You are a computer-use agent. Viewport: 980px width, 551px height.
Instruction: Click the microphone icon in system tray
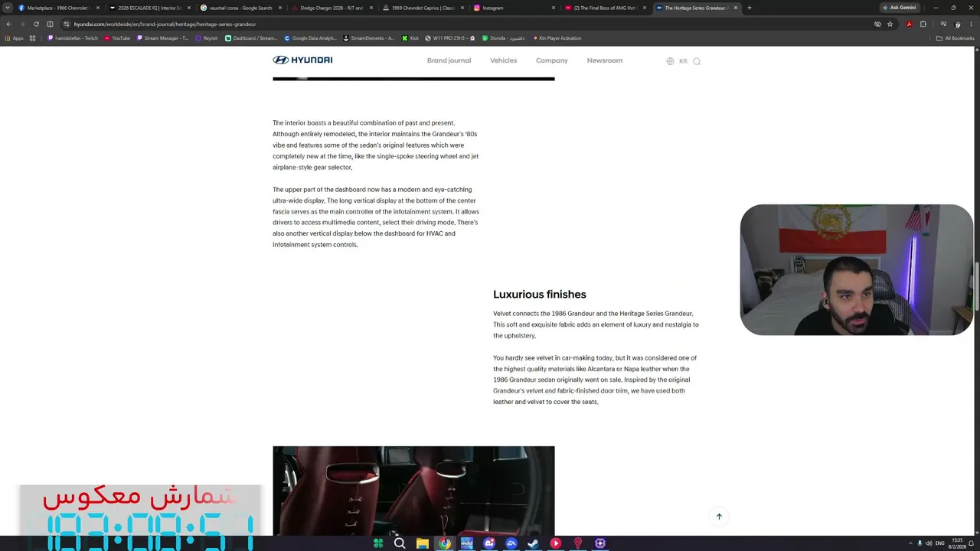(920, 543)
